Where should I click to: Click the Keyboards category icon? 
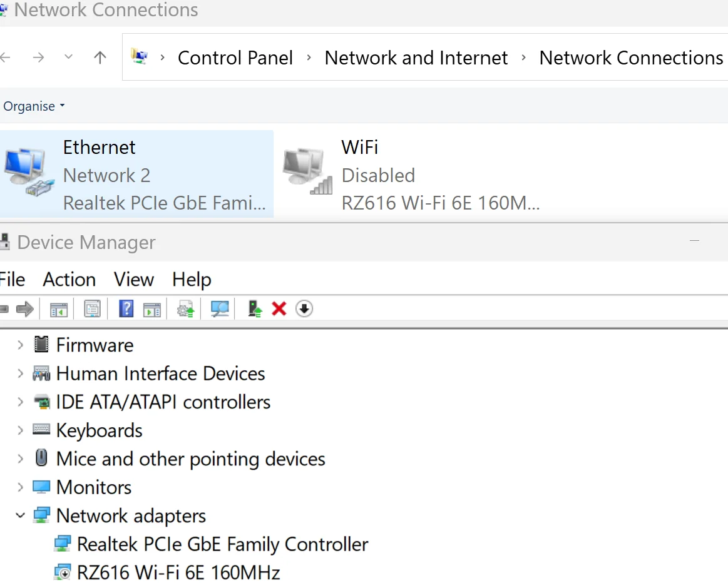click(41, 430)
